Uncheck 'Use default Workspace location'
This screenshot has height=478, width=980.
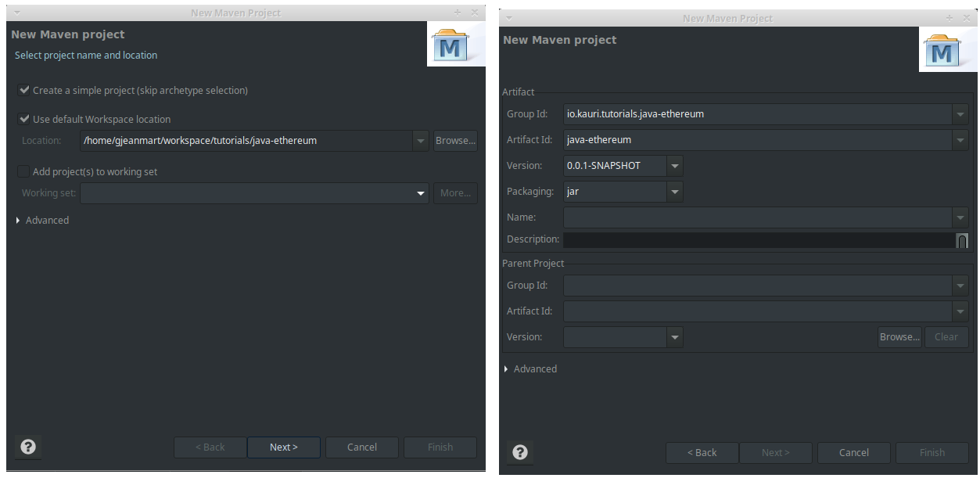pyautogui.click(x=23, y=119)
